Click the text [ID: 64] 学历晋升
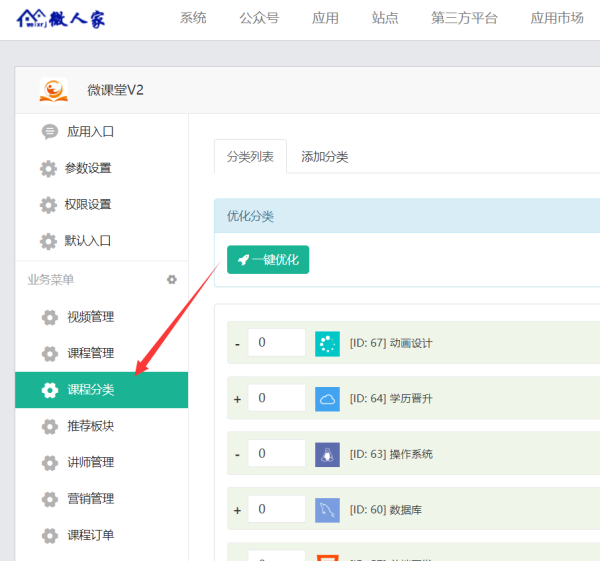The width and height of the screenshot is (600, 561). (x=391, y=399)
